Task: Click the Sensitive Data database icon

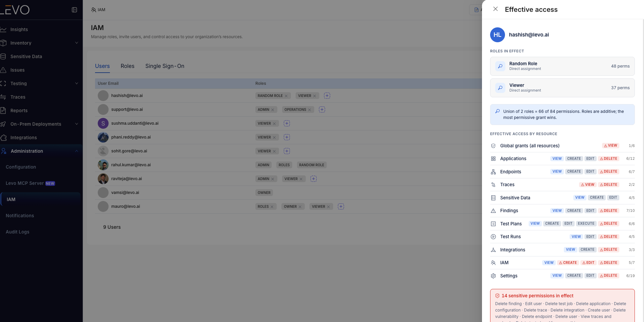Action: click(x=3, y=56)
